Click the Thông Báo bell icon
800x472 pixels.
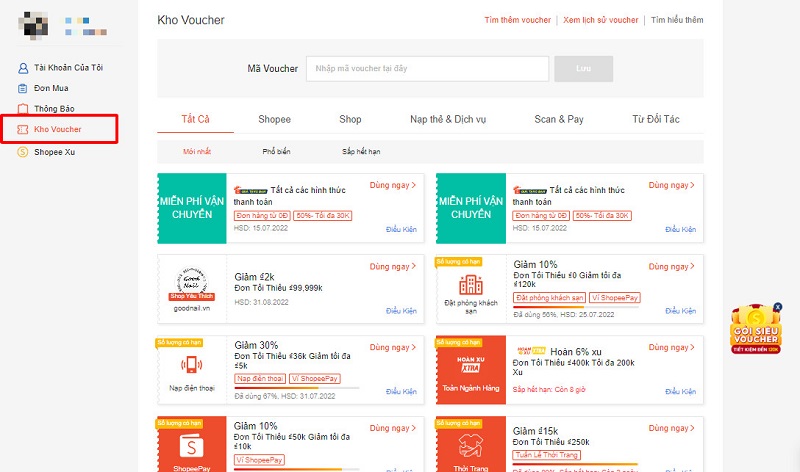click(23, 108)
